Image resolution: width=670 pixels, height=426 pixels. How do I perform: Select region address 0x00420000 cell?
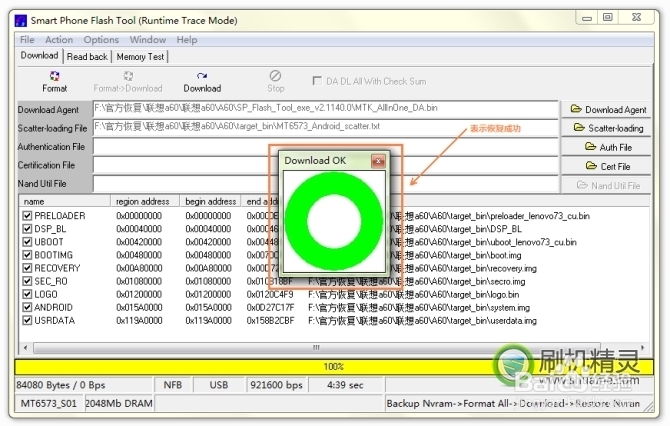(x=139, y=242)
